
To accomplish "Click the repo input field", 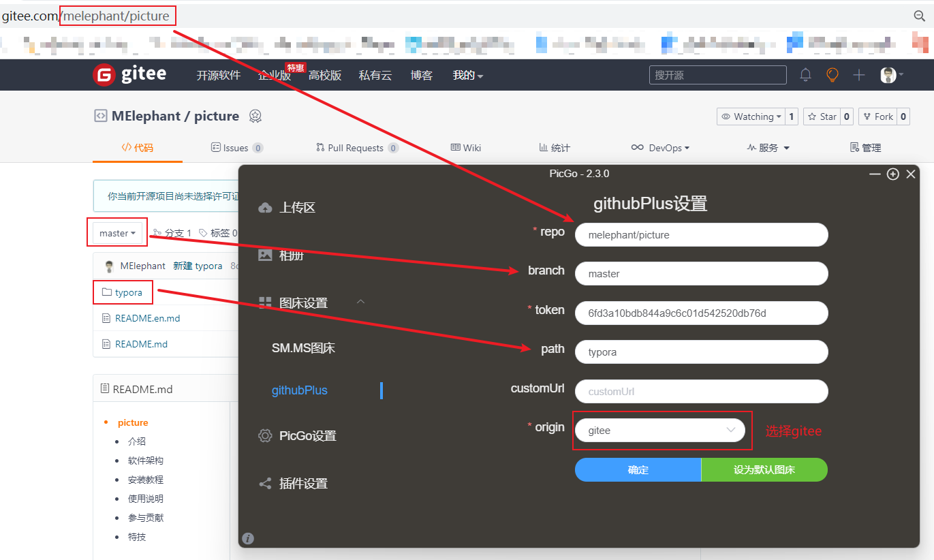I will coord(702,234).
